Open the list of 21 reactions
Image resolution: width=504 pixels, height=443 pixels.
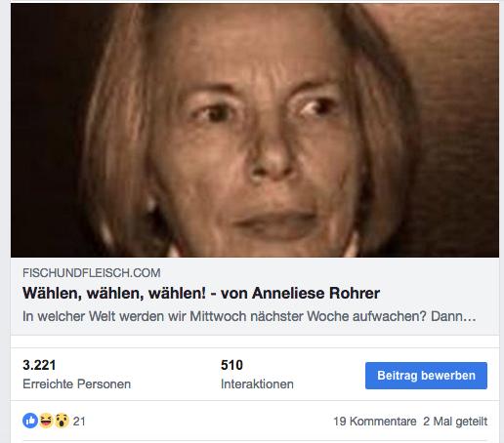tap(79, 422)
